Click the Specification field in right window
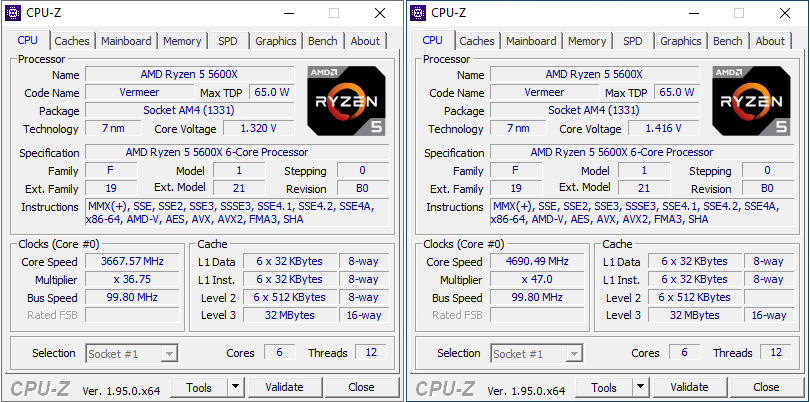Viewport: 810px width, 402px height. pyautogui.click(x=642, y=152)
